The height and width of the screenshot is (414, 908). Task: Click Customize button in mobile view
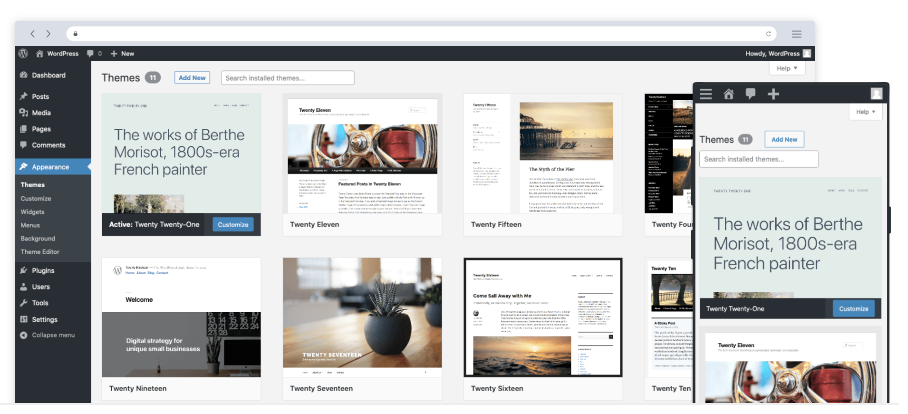coord(854,309)
